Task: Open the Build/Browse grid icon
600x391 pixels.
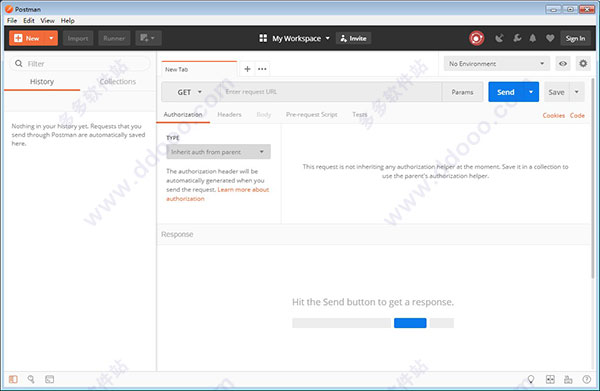Action: click(550, 379)
